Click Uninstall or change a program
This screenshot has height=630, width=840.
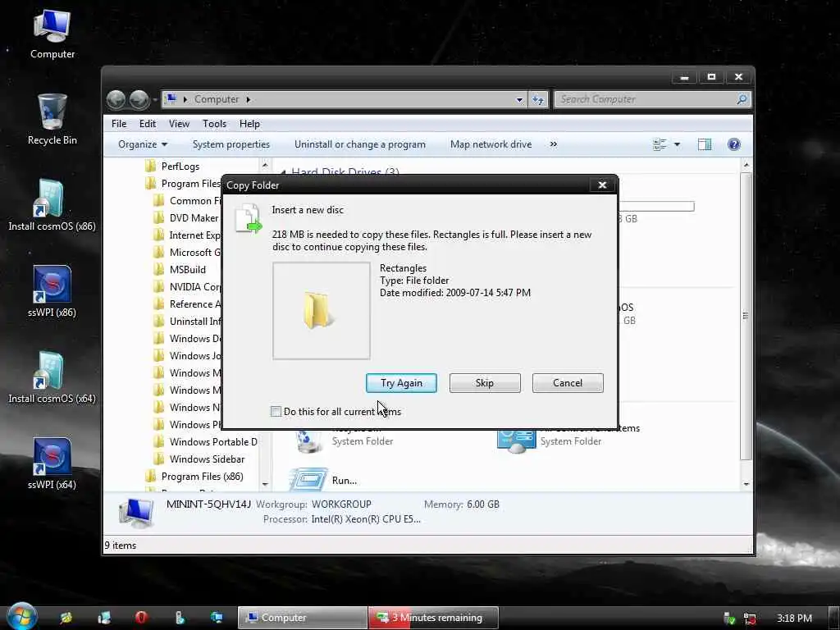(360, 144)
